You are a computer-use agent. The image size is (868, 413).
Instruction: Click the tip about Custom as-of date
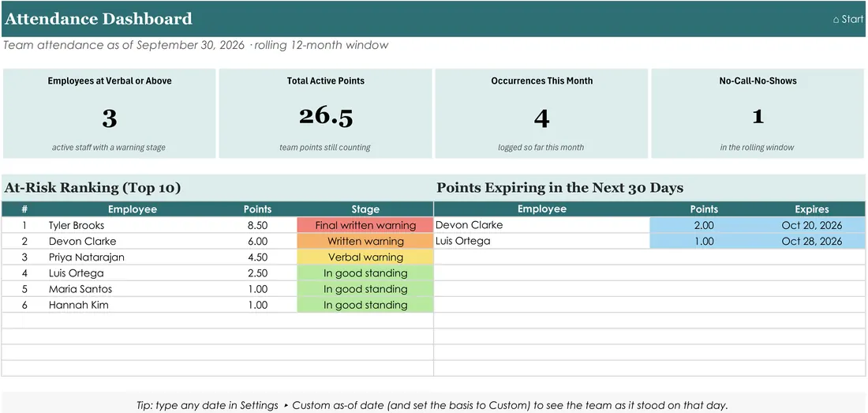click(x=432, y=405)
